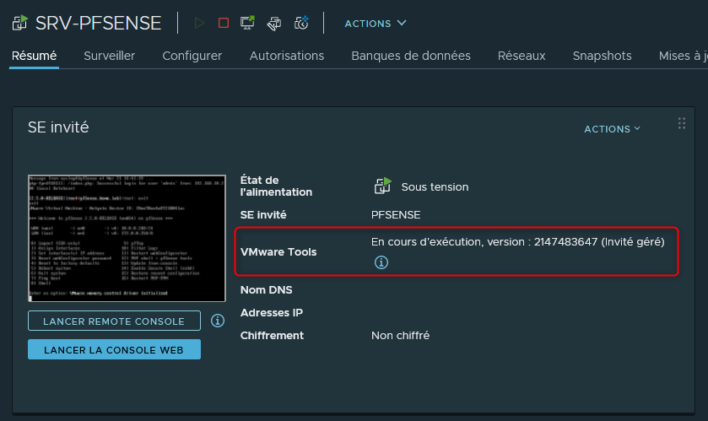Click the edit VM settings toolbar icon
The width and height of the screenshot is (708, 421).
275,23
